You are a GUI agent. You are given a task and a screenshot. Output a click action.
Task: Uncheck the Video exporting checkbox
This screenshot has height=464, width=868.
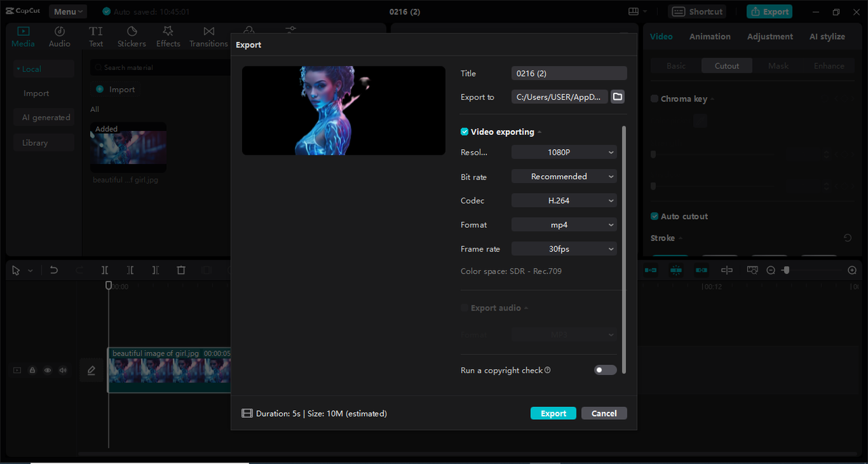[465, 132]
